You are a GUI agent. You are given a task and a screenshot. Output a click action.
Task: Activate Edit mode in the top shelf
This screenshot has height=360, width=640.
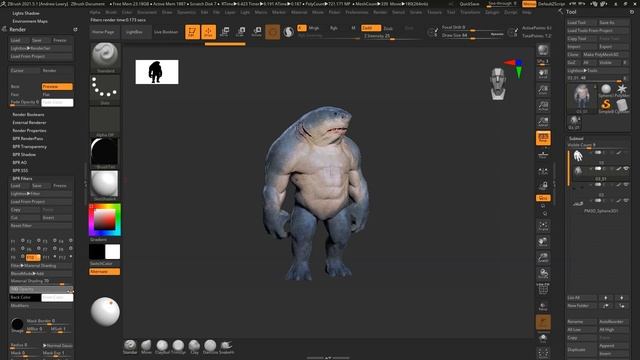click(192, 32)
